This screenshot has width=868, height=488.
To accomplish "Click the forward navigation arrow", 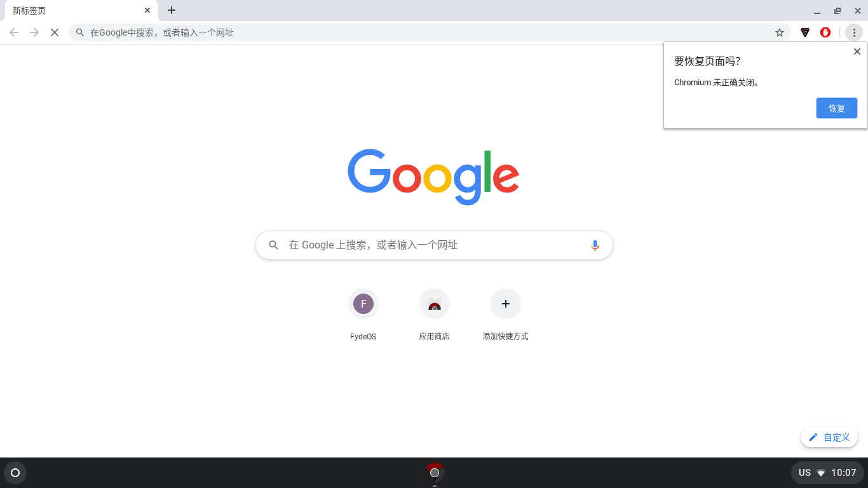I will coord(34,32).
